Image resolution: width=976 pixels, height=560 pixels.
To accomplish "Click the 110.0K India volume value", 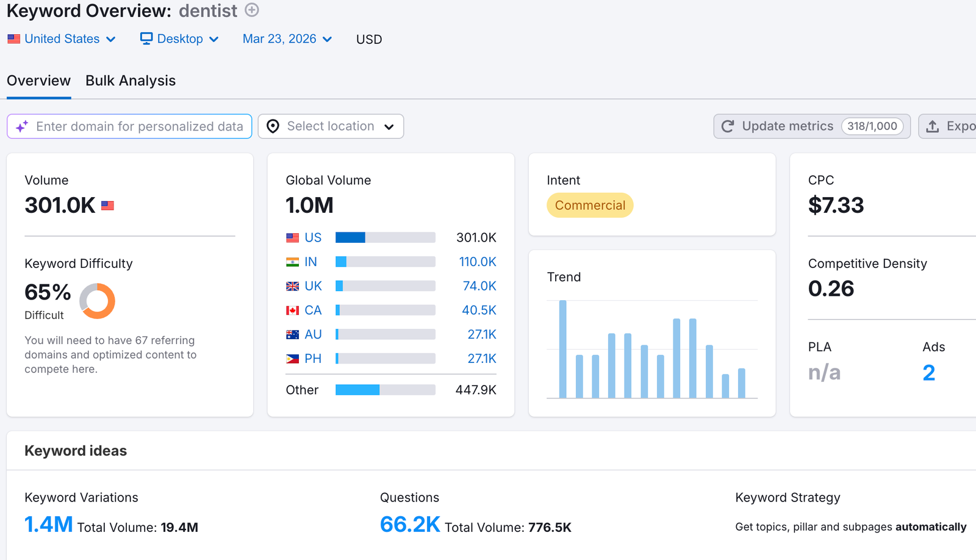I will tap(478, 262).
